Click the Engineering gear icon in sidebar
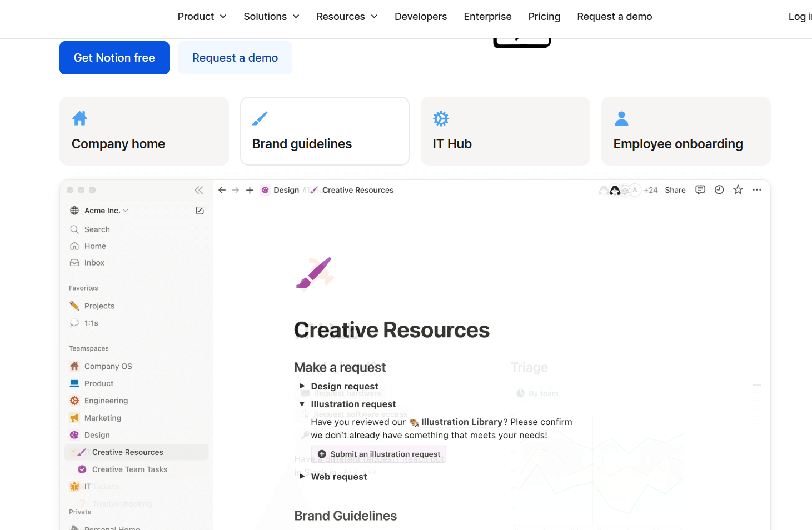 tap(74, 401)
